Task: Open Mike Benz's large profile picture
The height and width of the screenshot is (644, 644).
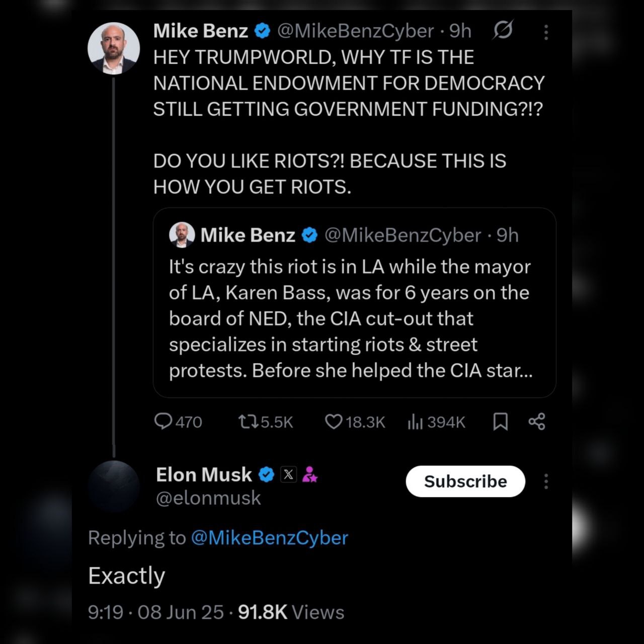Action: click(114, 48)
